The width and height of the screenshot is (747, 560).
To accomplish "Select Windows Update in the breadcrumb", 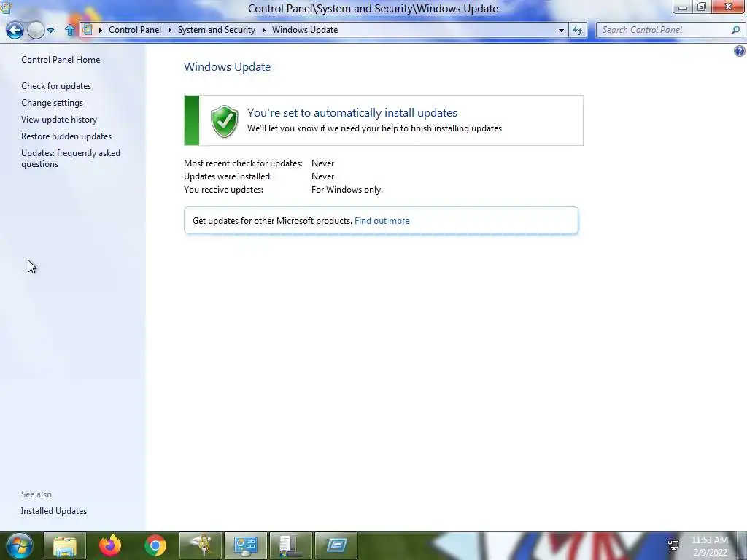I will [305, 29].
